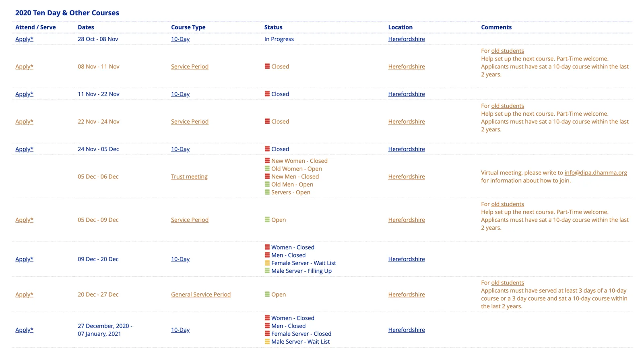
Task: Apply for the 28 Oct - 08 Nov course
Action: pyautogui.click(x=24, y=39)
